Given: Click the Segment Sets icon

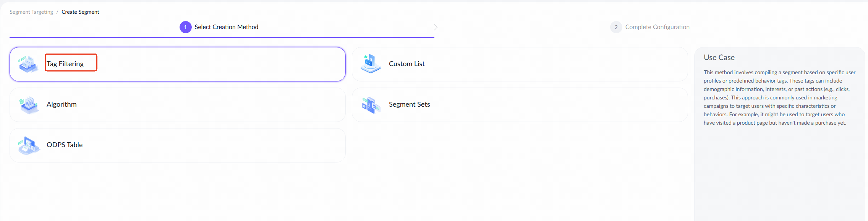Looking at the screenshot, I should pos(371,105).
